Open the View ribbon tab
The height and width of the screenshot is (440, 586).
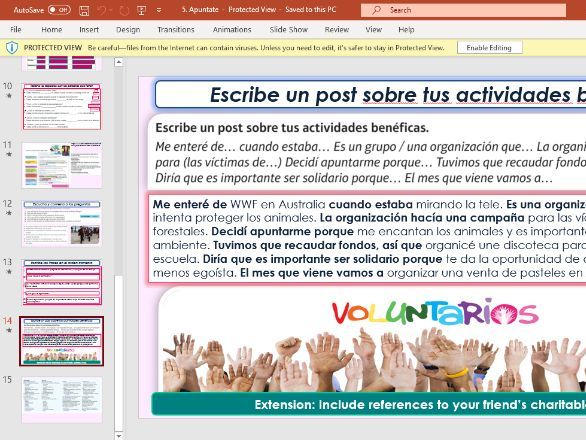(373, 30)
